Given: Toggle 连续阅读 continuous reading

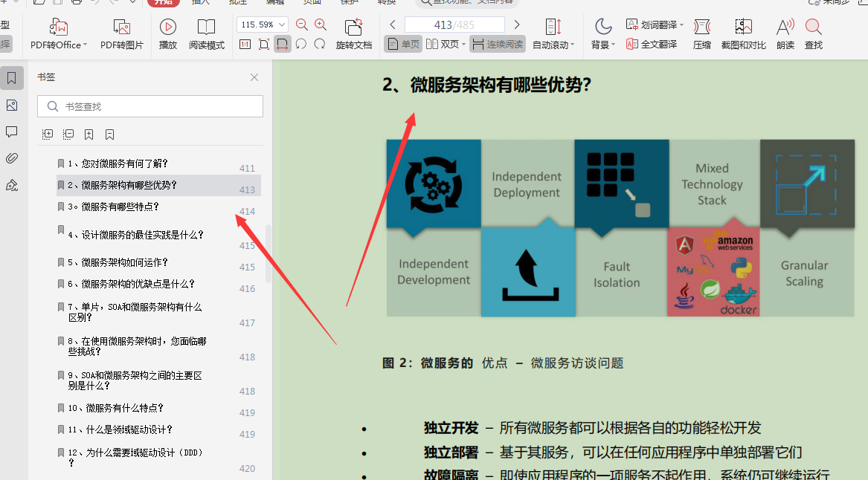Looking at the screenshot, I should (498, 45).
